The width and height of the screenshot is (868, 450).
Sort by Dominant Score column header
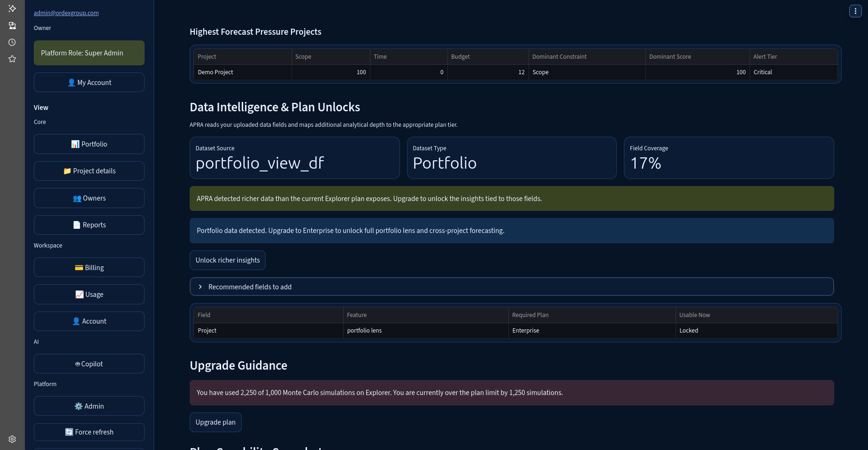point(698,56)
